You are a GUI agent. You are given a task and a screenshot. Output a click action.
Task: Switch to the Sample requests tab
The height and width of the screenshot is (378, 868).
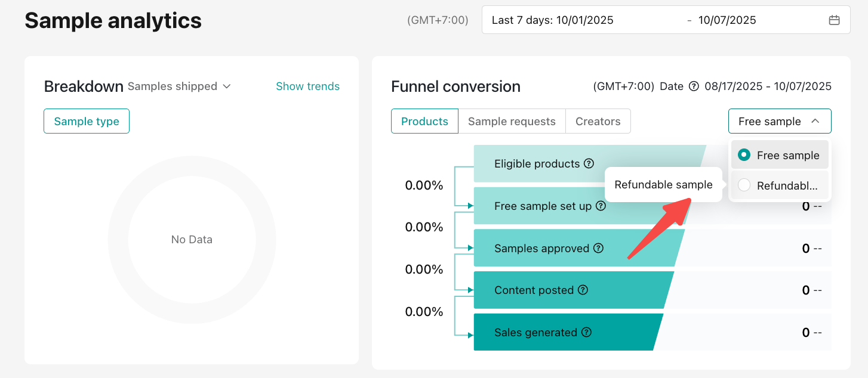pos(512,121)
